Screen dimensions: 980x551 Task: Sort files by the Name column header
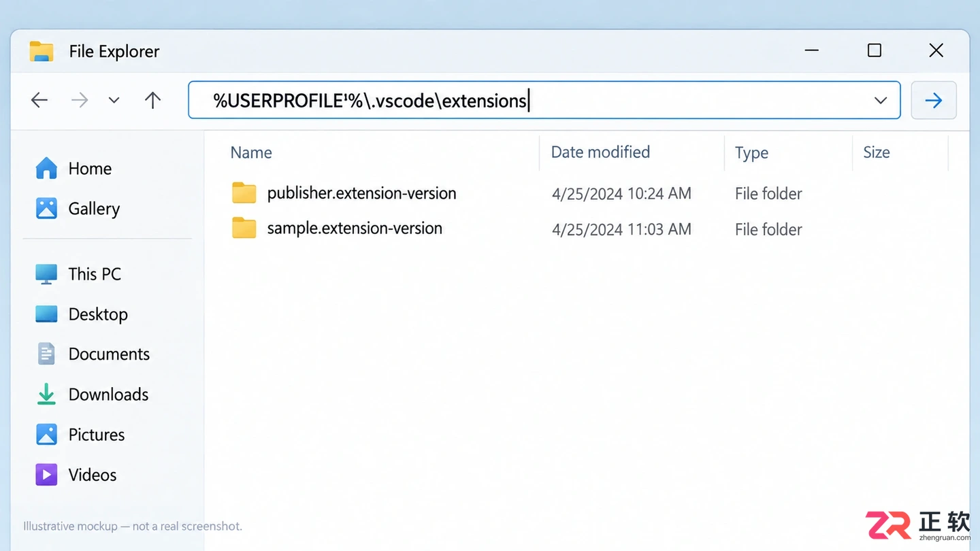(251, 152)
